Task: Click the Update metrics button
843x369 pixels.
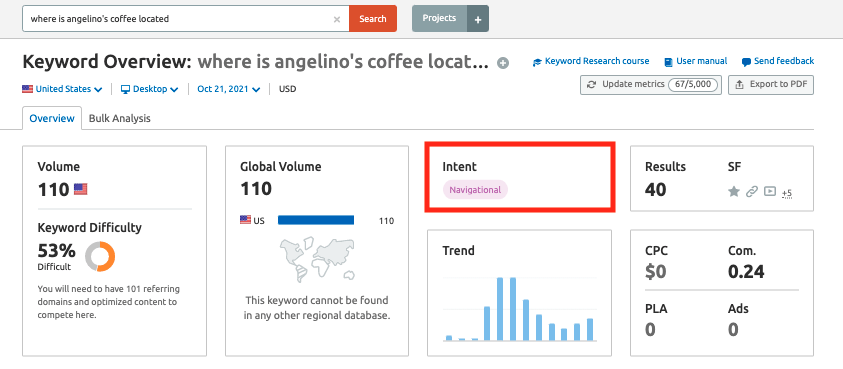Action: click(x=652, y=84)
